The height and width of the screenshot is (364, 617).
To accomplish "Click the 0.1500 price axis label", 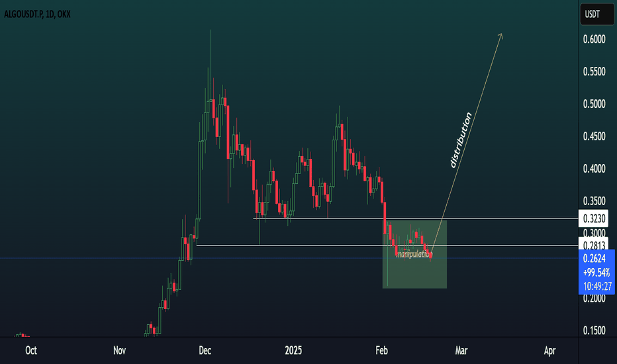I will (594, 330).
